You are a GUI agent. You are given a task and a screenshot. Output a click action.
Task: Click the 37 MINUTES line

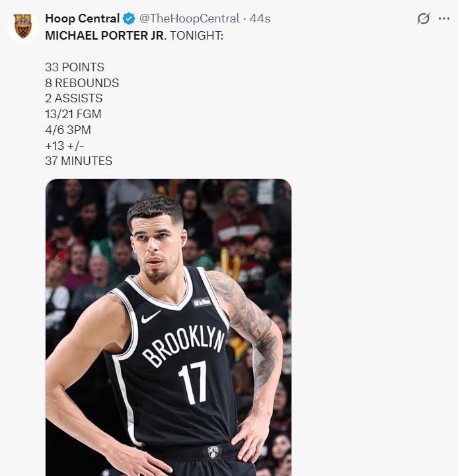pos(79,161)
